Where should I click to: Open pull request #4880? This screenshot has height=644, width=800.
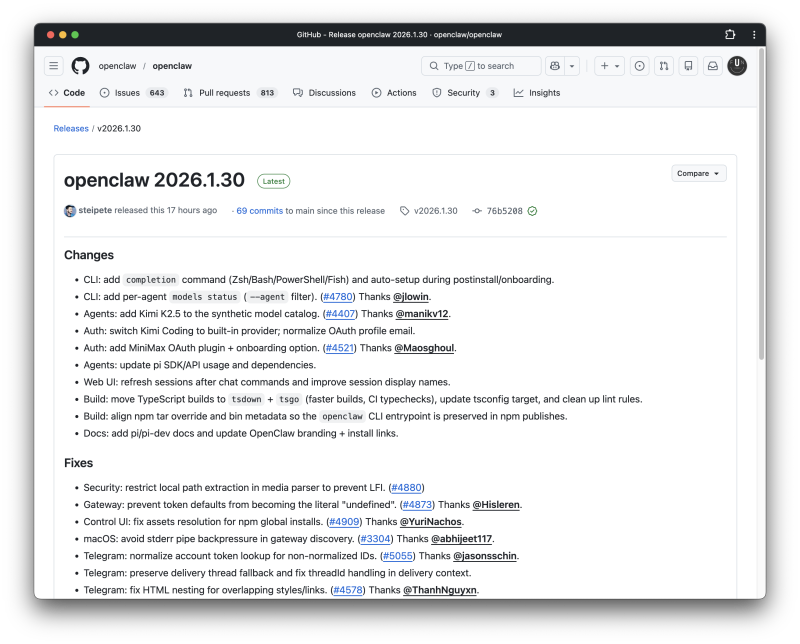[406, 488]
